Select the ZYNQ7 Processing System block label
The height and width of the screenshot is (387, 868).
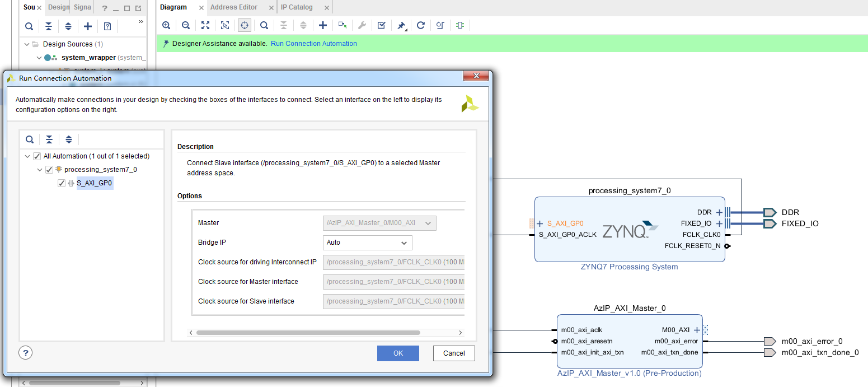pyautogui.click(x=629, y=267)
